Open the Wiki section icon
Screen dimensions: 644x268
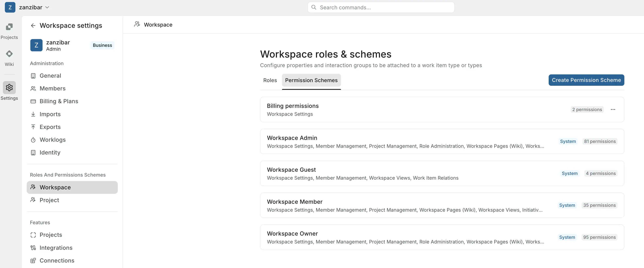point(9,58)
